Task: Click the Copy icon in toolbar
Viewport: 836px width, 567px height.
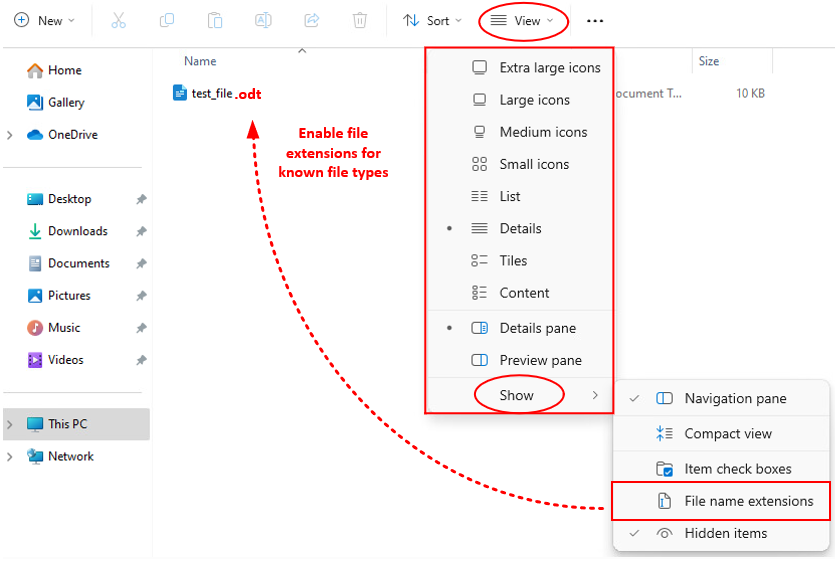Action: point(167,21)
